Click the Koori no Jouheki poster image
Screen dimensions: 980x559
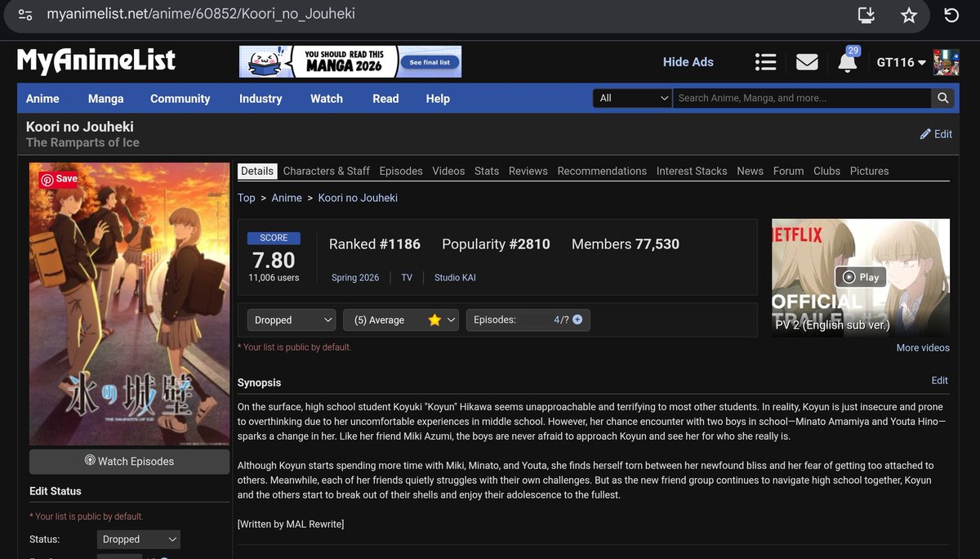129,303
